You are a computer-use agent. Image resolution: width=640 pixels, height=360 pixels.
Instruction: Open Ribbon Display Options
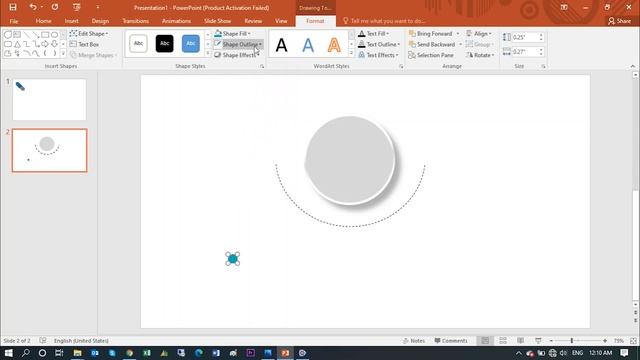[x=564, y=7]
